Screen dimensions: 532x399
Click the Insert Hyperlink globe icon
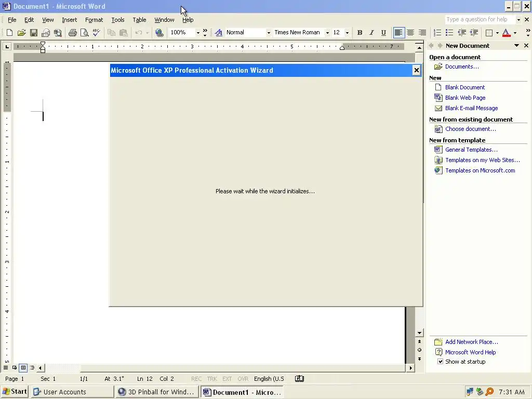159,33
